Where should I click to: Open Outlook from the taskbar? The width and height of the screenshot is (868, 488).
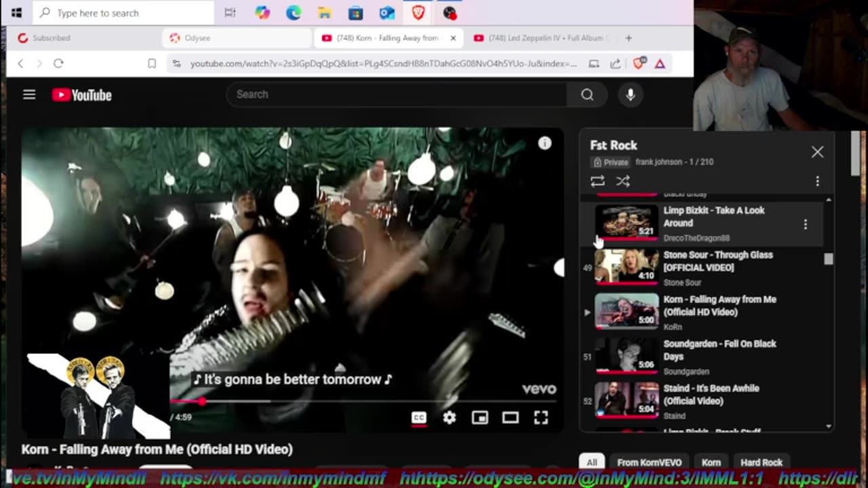(387, 13)
